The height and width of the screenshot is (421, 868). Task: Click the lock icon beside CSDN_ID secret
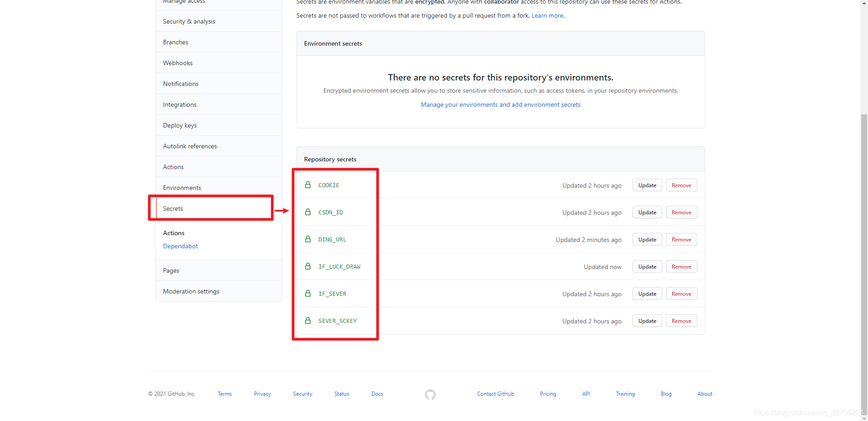coord(308,212)
